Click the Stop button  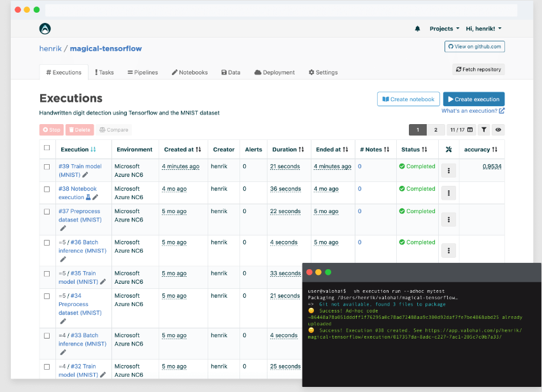(x=52, y=130)
